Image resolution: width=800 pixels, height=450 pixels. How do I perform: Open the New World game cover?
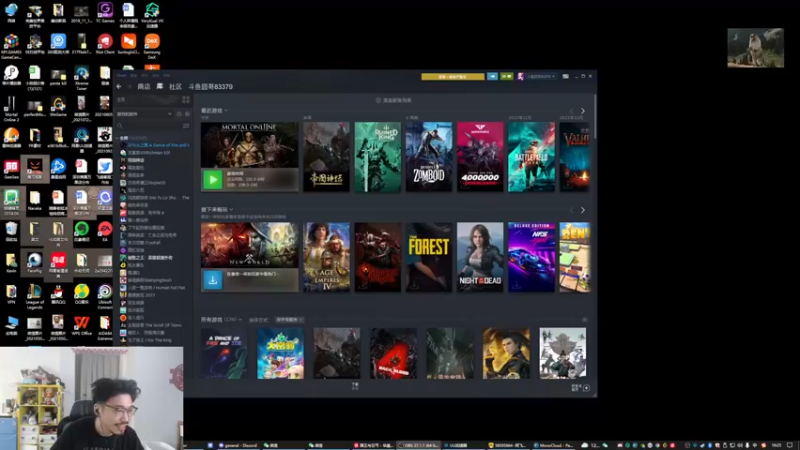[x=249, y=245]
